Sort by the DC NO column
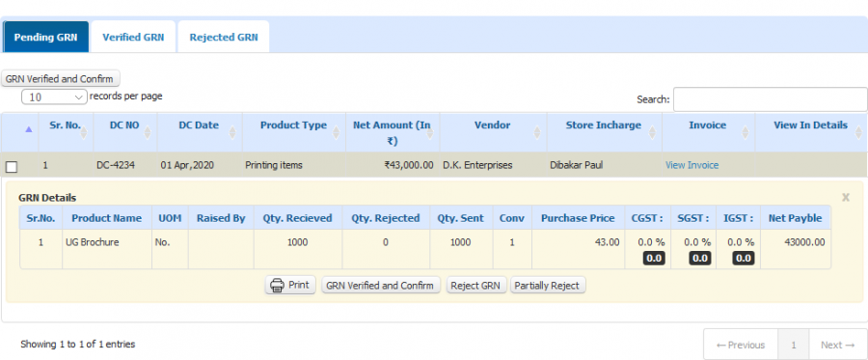868x360 pixels. click(x=125, y=132)
